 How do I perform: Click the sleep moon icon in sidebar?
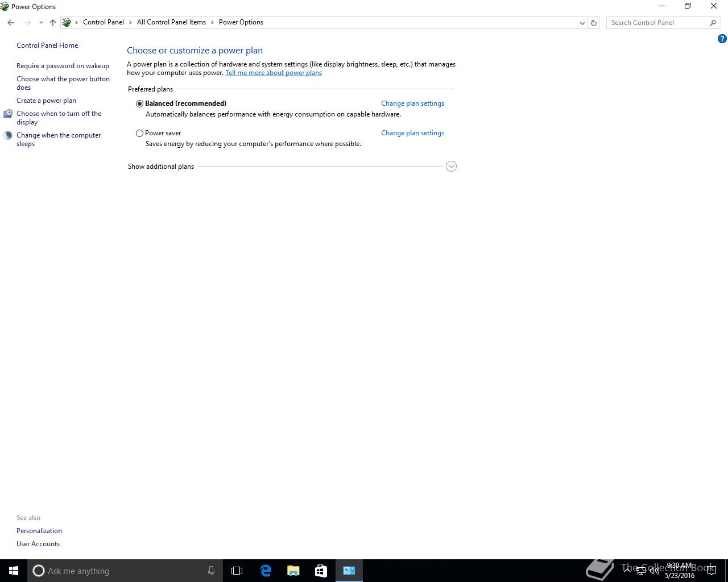(8, 135)
